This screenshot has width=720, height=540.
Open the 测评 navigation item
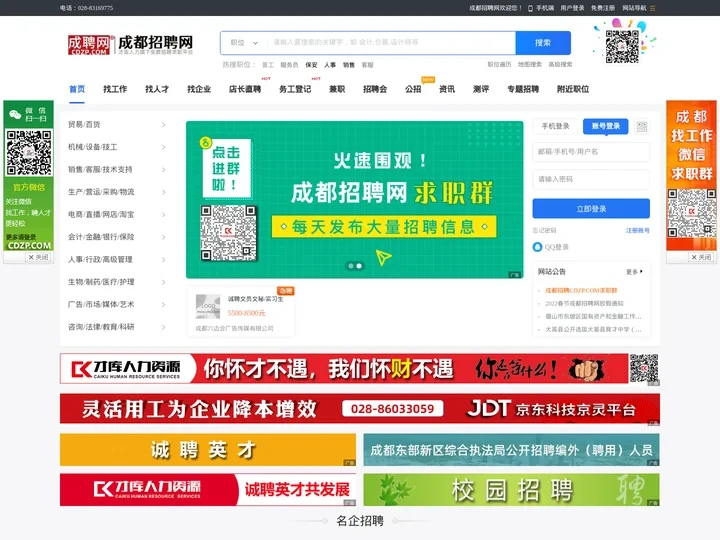pos(481,89)
